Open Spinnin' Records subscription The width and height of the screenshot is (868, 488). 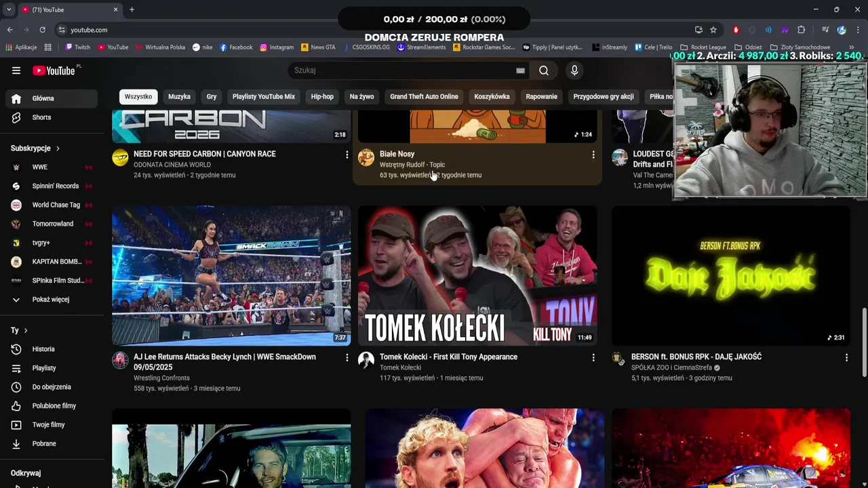[x=52, y=186]
